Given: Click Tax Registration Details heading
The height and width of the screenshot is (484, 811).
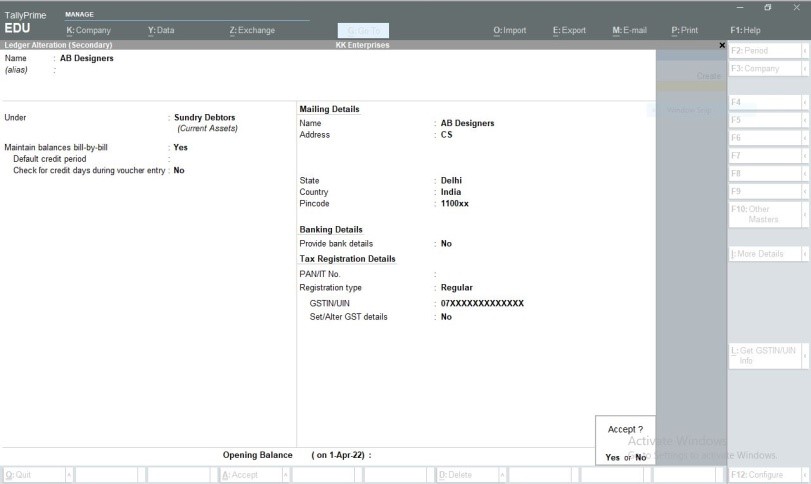Looking at the screenshot, I should pos(347,259).
